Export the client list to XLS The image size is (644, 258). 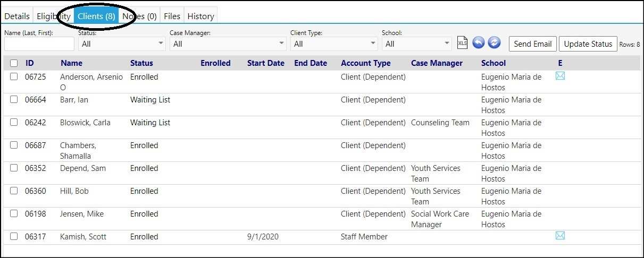(x=462, y=44)
